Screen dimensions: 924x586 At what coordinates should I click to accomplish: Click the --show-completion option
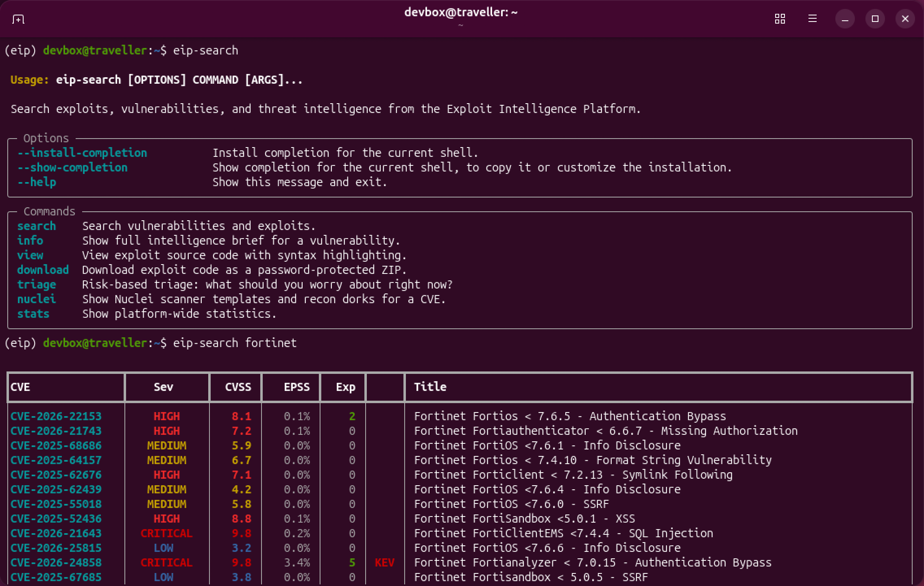[72, 167]
